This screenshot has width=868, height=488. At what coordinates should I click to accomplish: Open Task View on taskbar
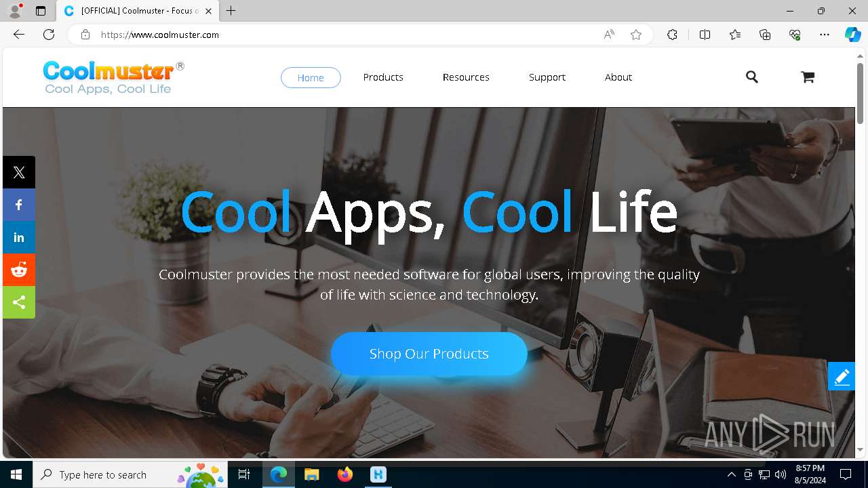[244, 474]
